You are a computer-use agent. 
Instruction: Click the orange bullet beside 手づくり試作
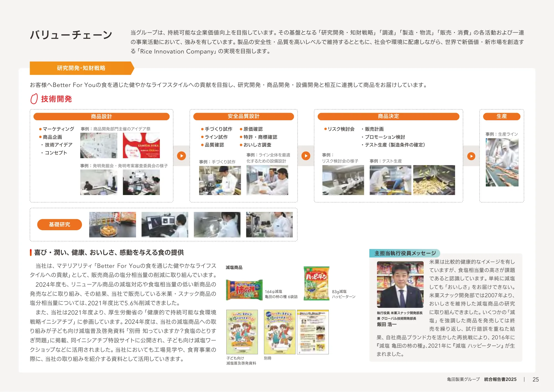202,129
